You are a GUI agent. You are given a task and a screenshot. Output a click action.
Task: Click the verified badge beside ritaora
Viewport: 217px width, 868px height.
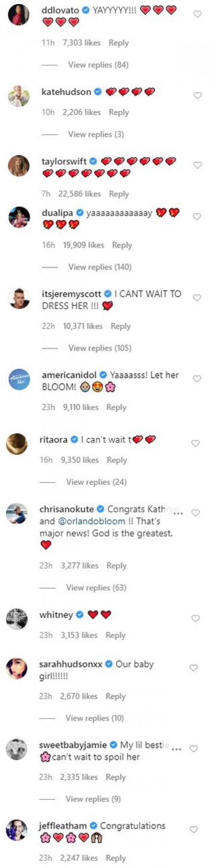(x=74, y=439)
